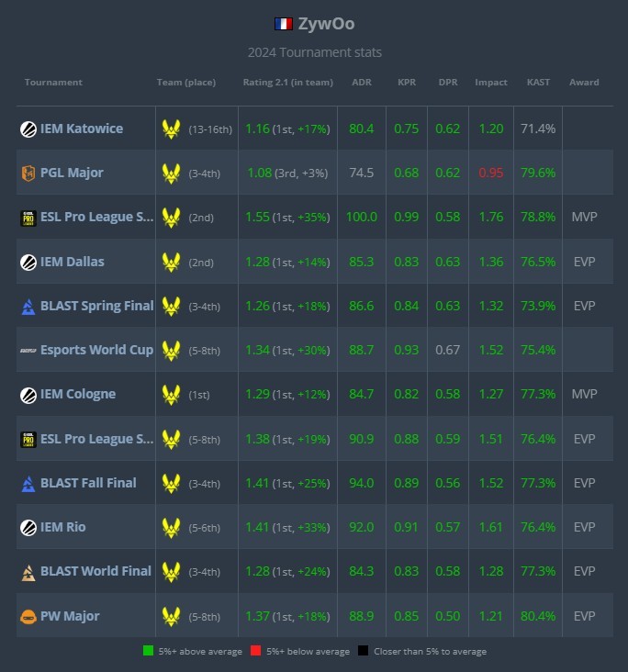The height and width of the screenshot is (672, 628).
Task: Click the Esports World Cup logo icon
Action: pos(28,350)
